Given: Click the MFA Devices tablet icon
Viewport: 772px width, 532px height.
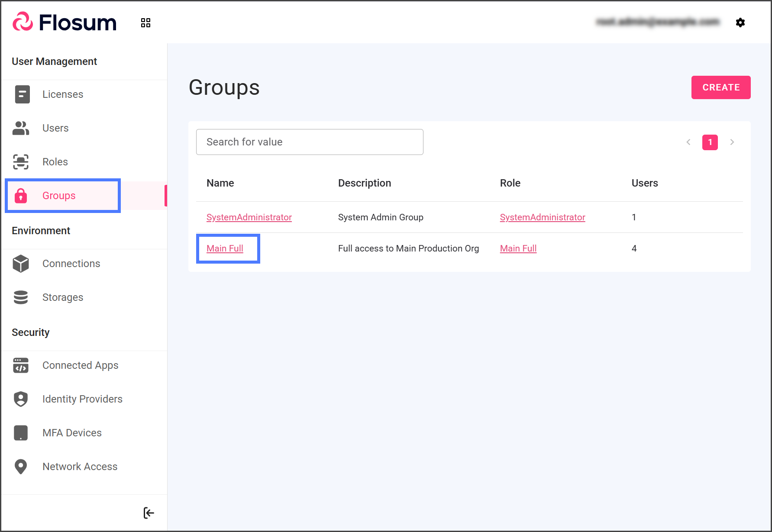Looking at the screenshot, I should click(x=21, y=433).
